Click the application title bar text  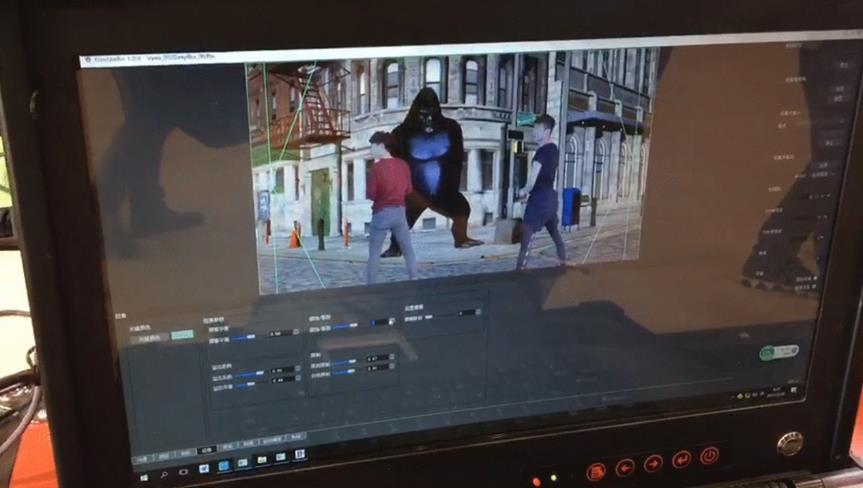[154, 58]
